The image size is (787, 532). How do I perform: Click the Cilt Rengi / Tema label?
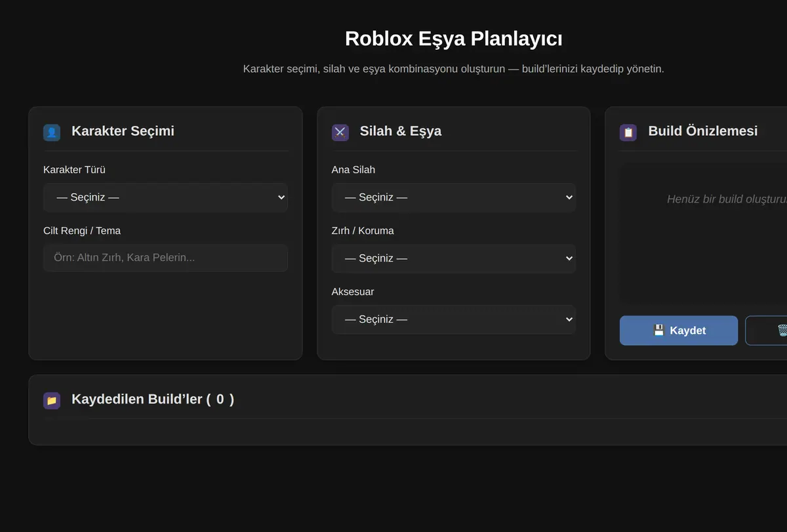coord(82,231)
